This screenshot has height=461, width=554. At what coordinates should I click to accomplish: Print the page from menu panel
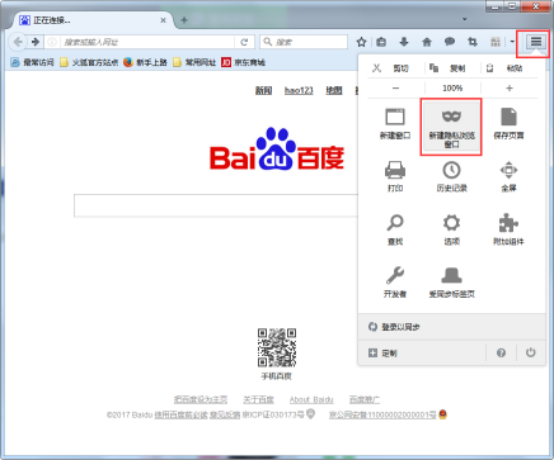(395, 177)
